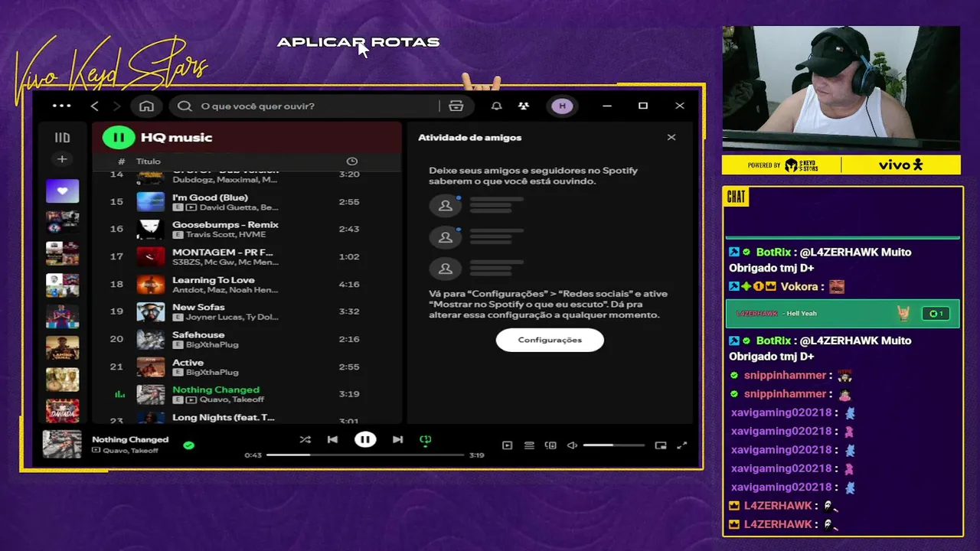
Task: Toggle repeat-one mode
Action: tap(426, 440)
